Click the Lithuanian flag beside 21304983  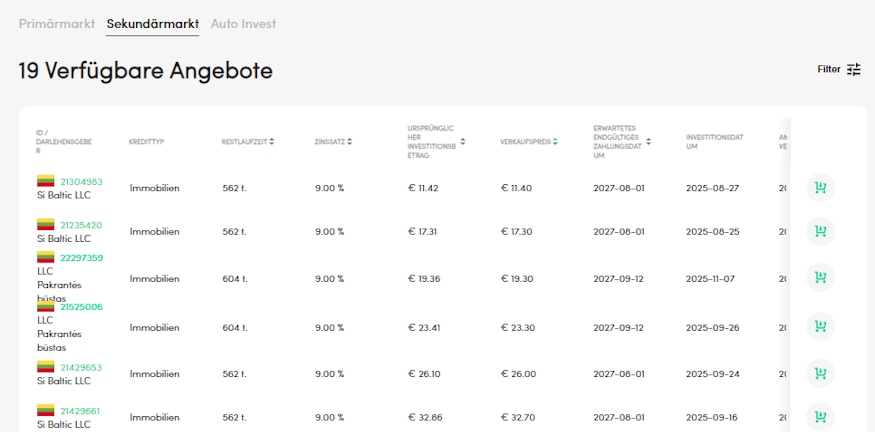(x=45, y=181)
